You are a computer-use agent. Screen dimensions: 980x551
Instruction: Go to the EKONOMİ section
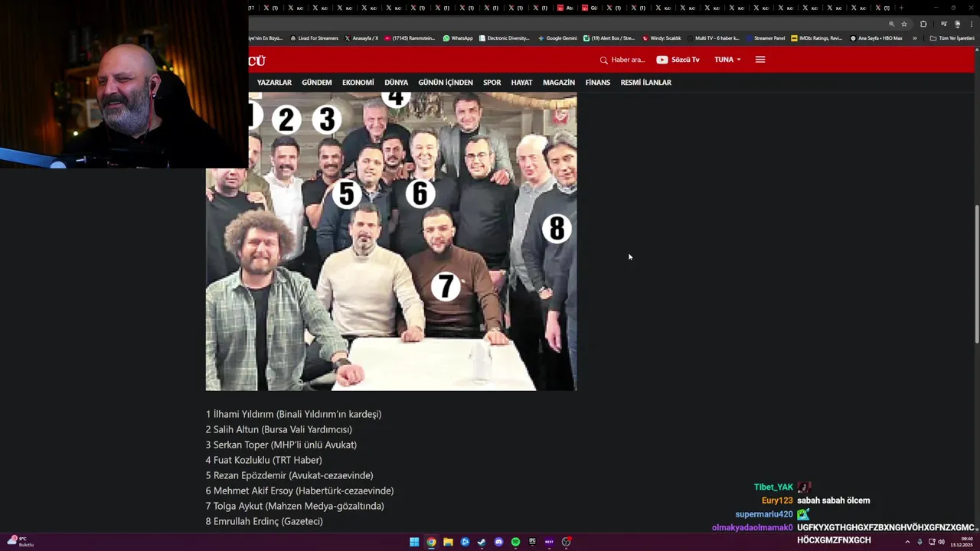[358, 83]
